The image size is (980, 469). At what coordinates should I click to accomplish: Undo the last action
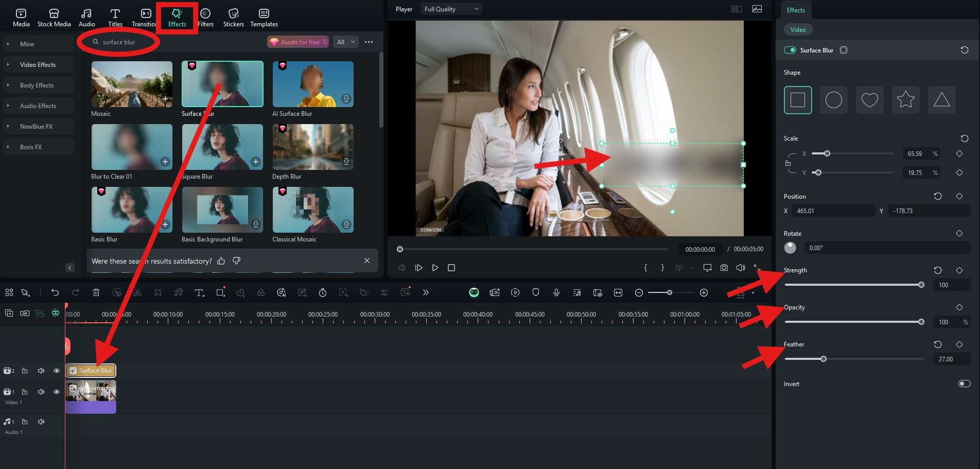(x=55, y=292)
